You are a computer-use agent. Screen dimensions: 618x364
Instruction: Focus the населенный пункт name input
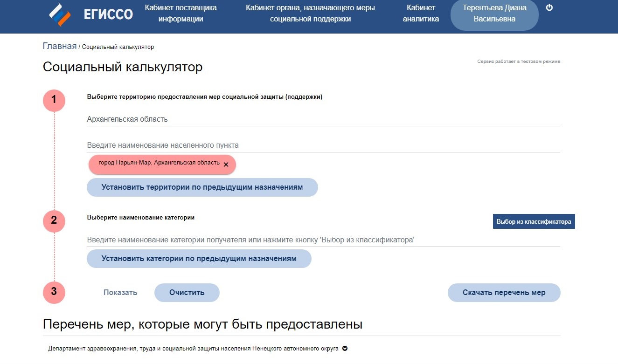point(323,145)
